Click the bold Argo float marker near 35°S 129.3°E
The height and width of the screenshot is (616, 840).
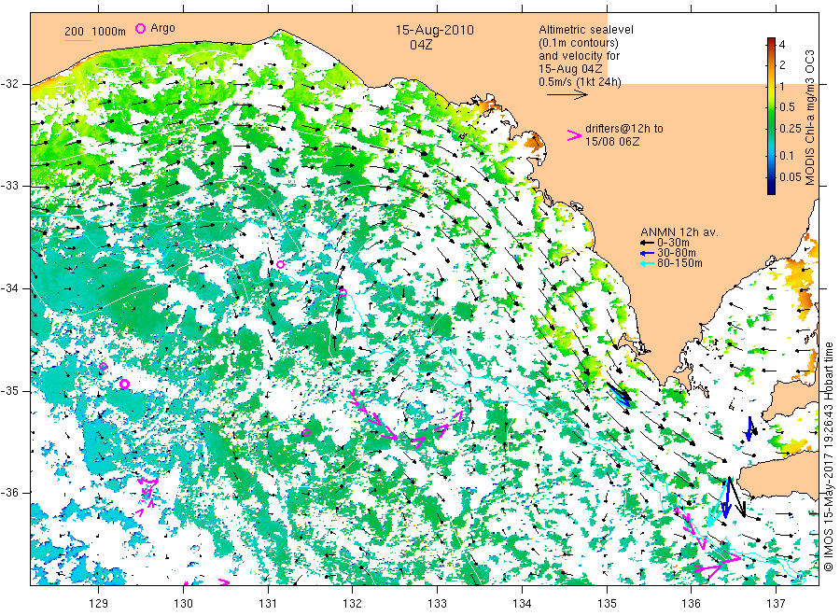pos(124,384)
